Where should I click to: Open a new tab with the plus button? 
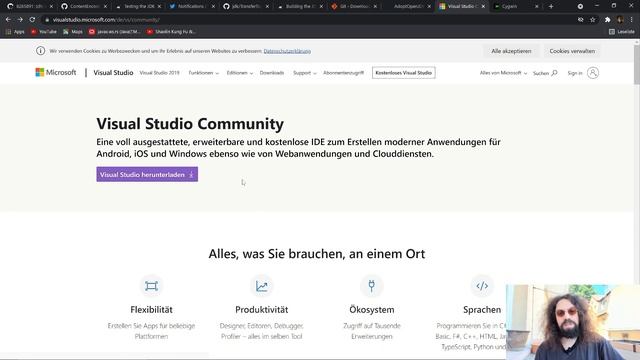tap(551, 7)
